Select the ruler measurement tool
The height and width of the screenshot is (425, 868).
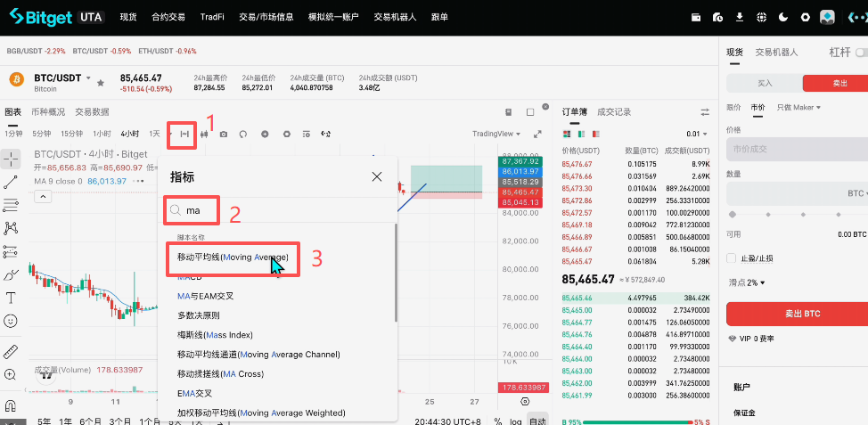11,351
